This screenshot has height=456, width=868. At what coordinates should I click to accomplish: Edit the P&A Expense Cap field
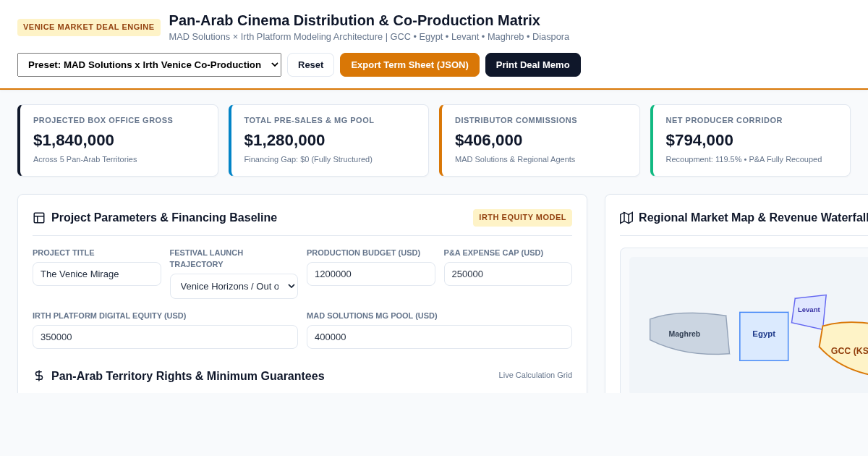point(508,274)
